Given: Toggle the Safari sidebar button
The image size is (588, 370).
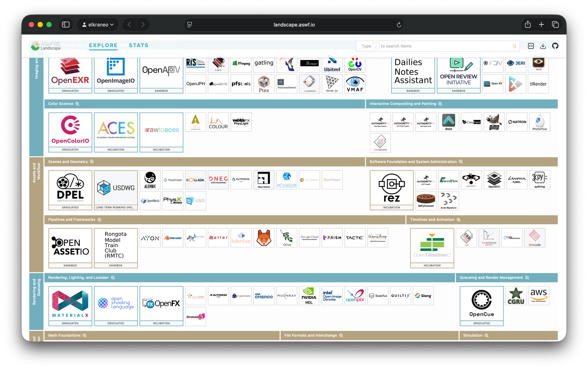Looking at the screenshot, I should pos(66,25).
